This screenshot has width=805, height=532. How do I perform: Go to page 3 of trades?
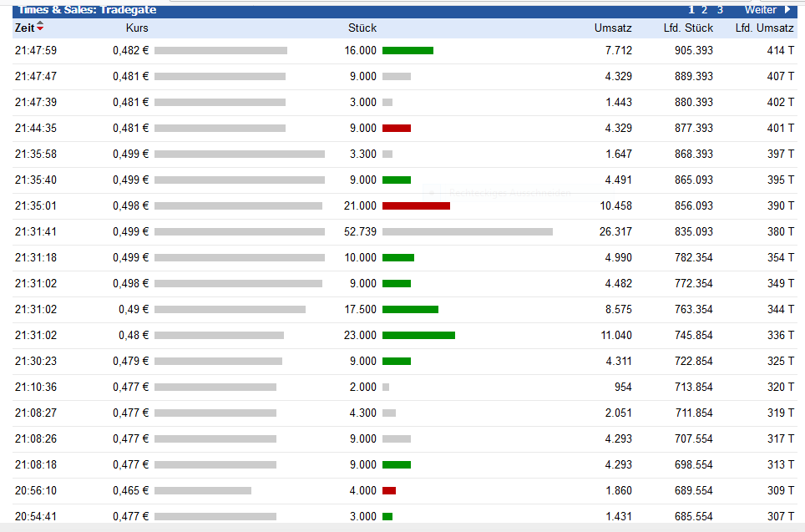(720, 10)
